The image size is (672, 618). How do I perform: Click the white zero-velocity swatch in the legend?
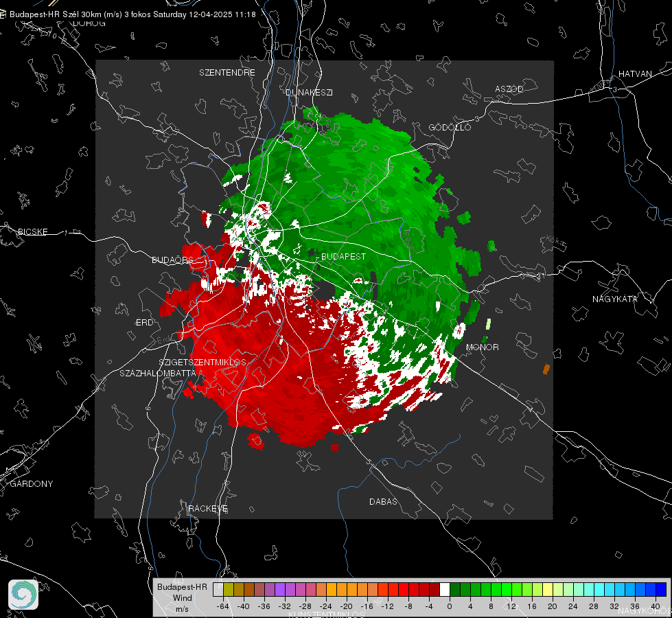point(445,589)
